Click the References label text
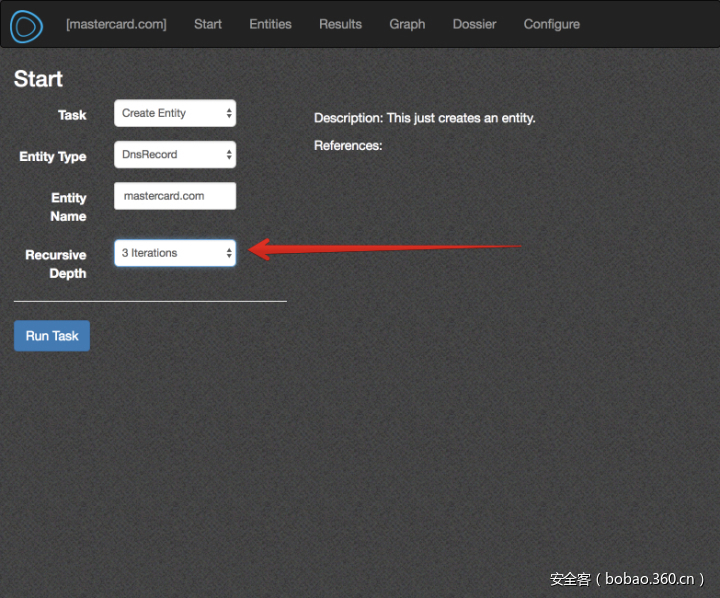 click(x=348, y=146)
